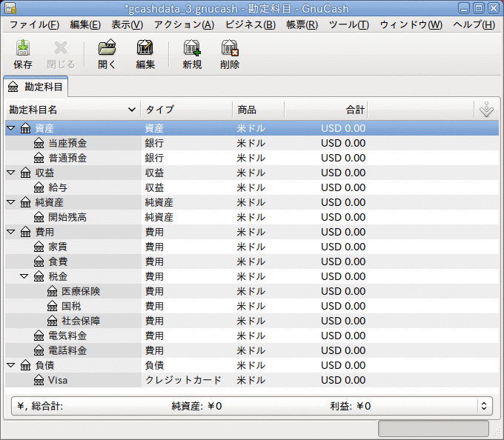This screenshot has width=504, height=440.
Task: Click the 編集 (Edit) account toolbar icon
Action: coord(145,55)
